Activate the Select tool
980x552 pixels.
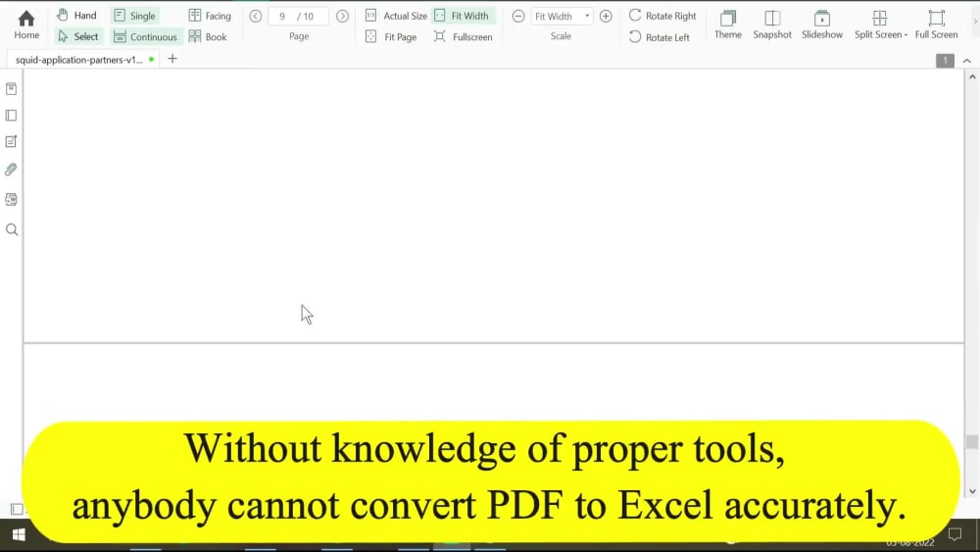(78, 36)
